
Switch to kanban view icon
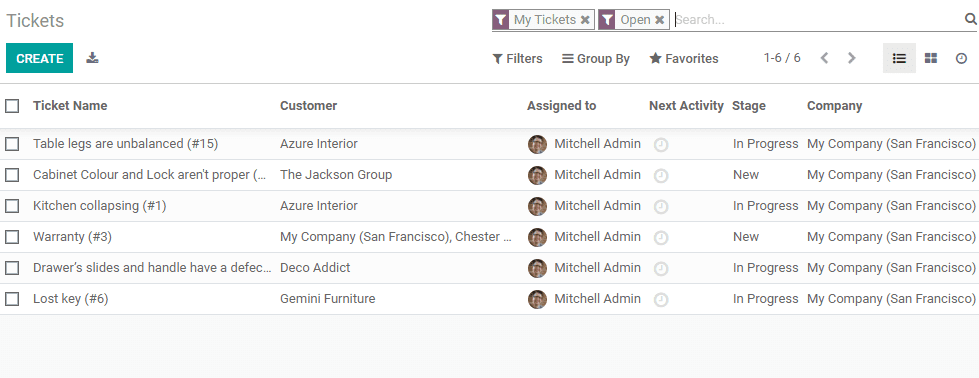[931, 58]
